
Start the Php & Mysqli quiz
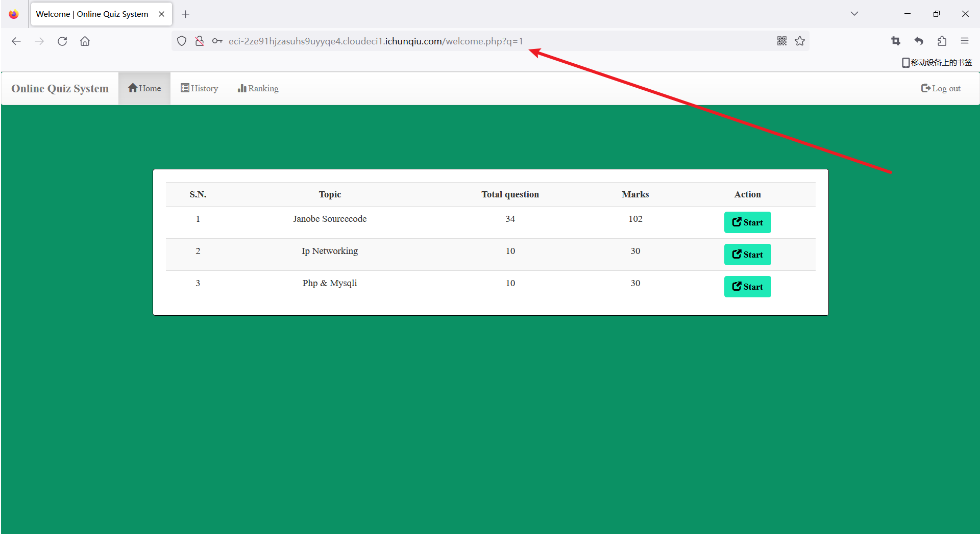747,287
